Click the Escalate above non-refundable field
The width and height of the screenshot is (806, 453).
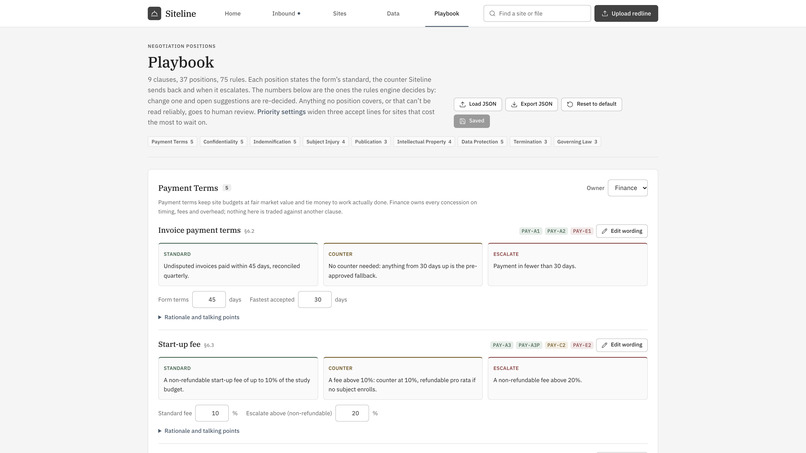click(352, 413)
